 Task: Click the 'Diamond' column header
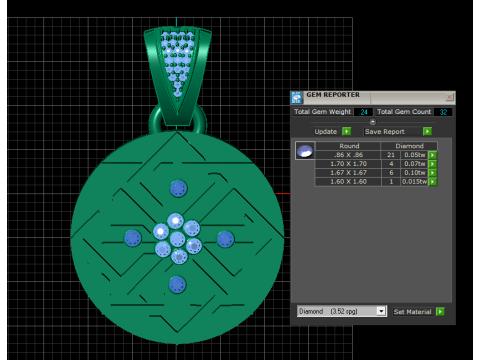[x=409, y=146]
